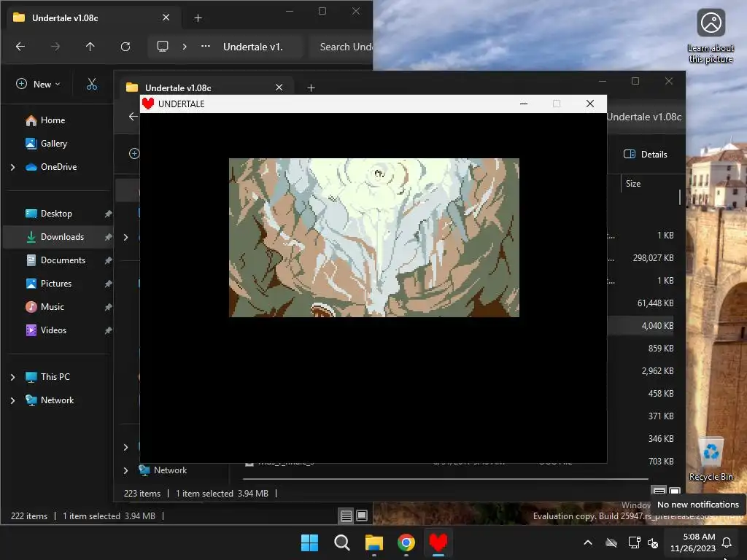747x560 pixels.
Task: Open Videos quick access folder
Action: tap(53, 330)
